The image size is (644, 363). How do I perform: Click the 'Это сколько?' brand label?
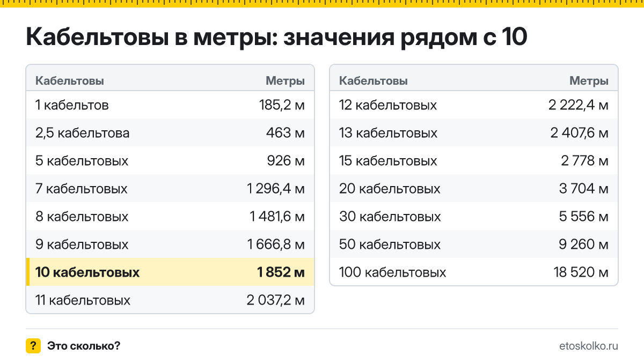pyautogui.click(x=84, y=346)
